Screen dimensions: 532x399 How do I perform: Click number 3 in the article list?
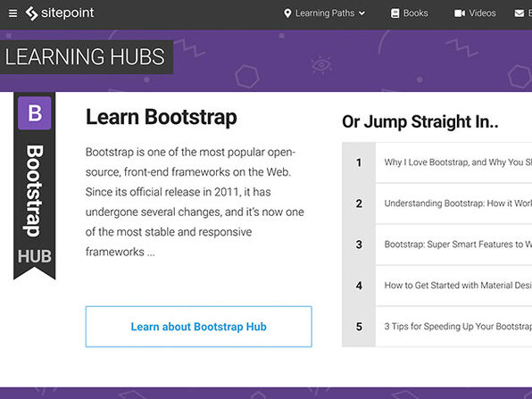coord(359,245)
